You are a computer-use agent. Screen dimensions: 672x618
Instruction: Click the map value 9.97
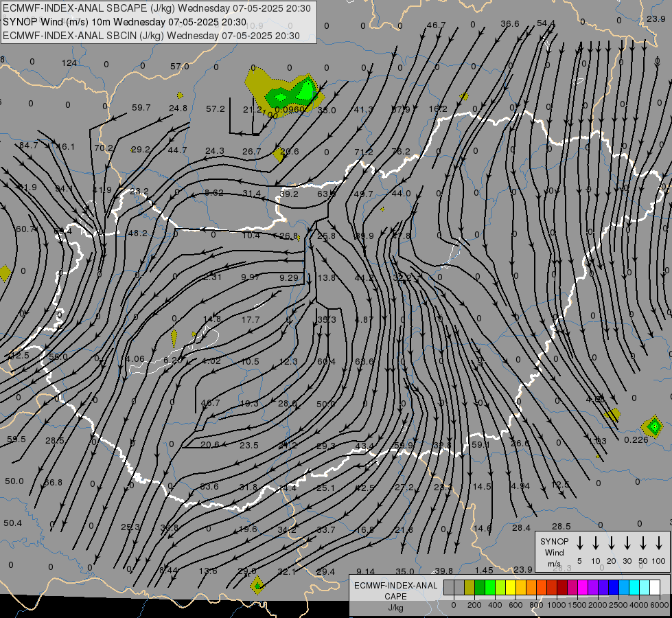point(251,277)
